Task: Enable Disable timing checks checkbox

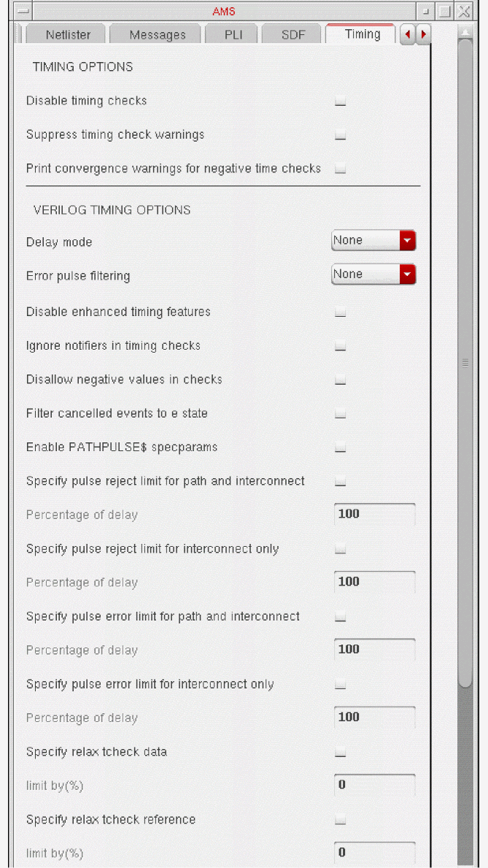Action: click(340, 102)
